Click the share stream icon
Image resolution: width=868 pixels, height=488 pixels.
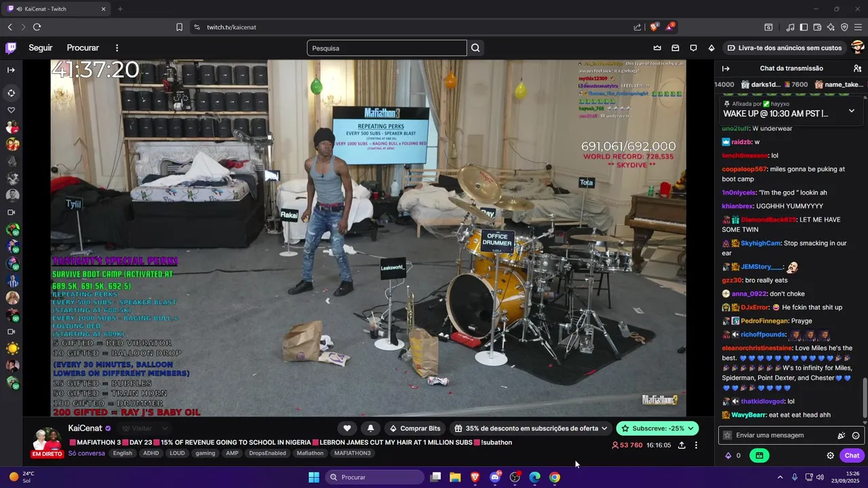click(682, 445)
